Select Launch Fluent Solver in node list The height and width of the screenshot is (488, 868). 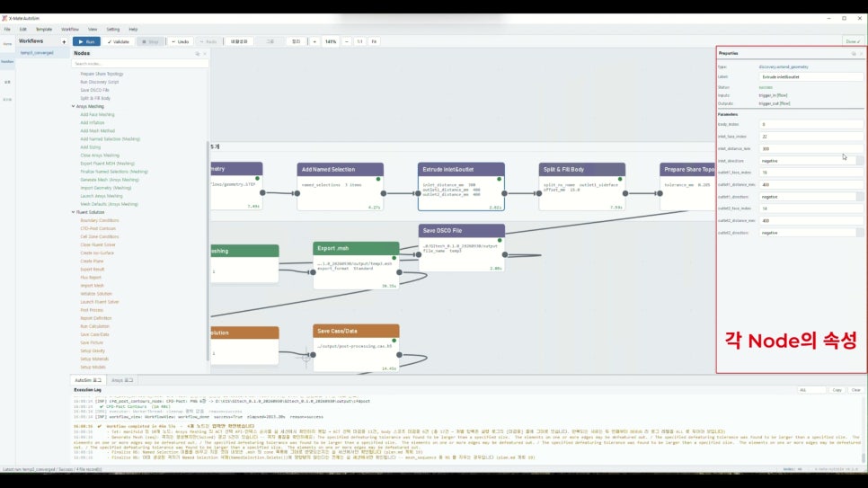(x=100, y=302)
